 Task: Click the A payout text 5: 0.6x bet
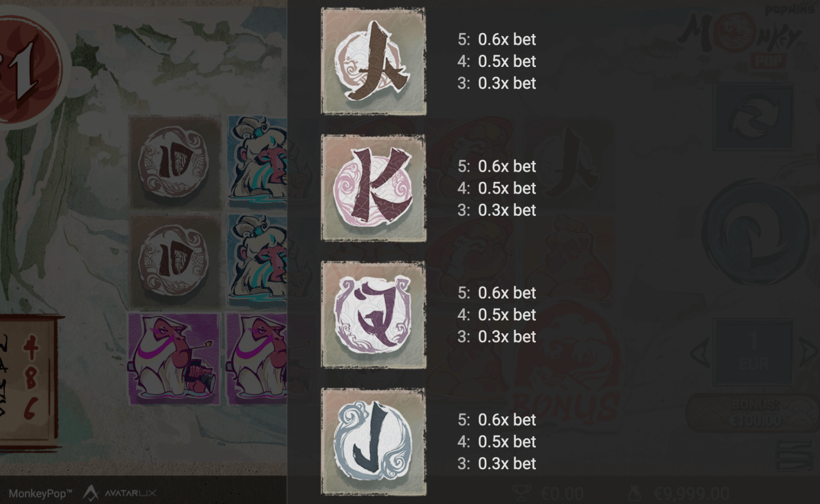click(x=496, y=40)
